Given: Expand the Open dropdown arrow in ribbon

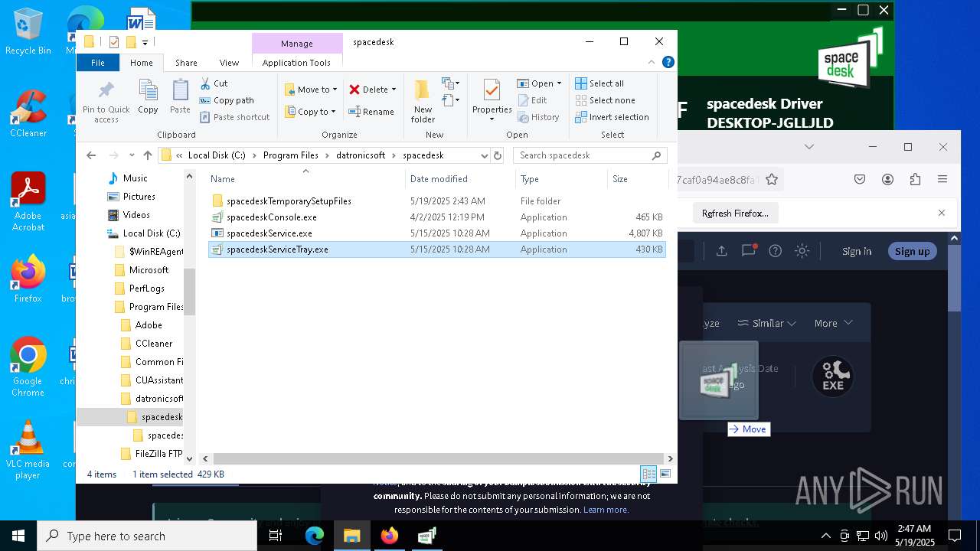Looking at the screenshot, I should [x=559, y=83].
